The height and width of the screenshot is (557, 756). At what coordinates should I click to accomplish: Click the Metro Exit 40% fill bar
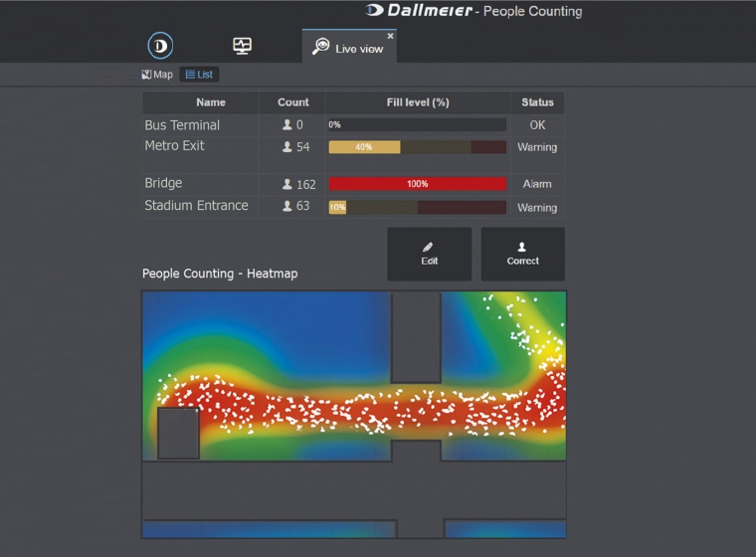click(364, 147)
